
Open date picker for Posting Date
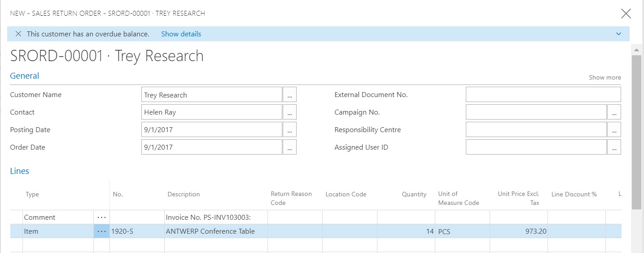pos(289,130)
